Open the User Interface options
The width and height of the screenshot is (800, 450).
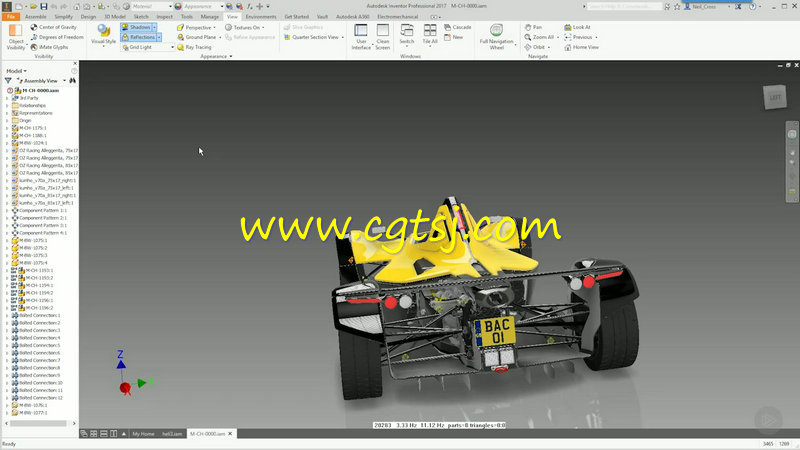(x=361, y=37)
